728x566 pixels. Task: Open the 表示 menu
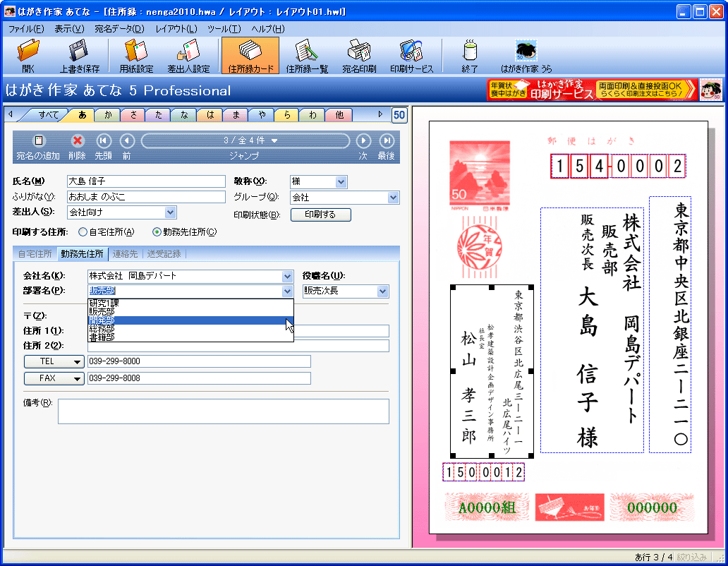69,29
